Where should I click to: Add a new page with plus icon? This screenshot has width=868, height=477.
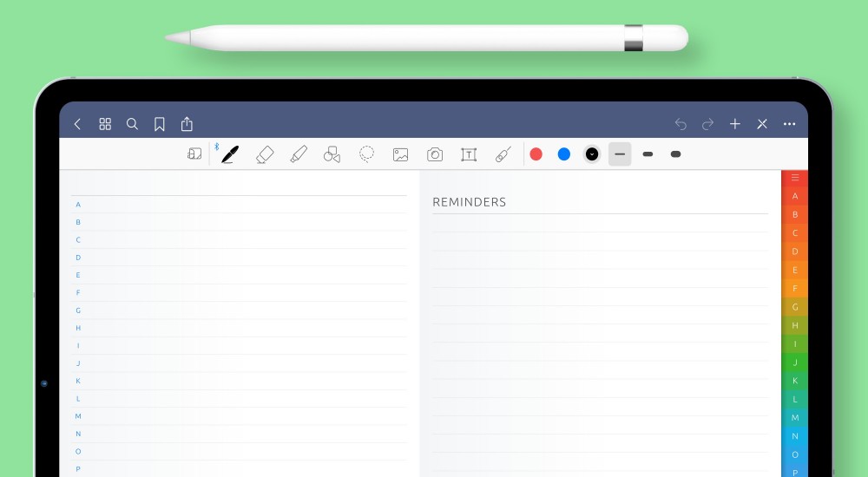point(734,124)
